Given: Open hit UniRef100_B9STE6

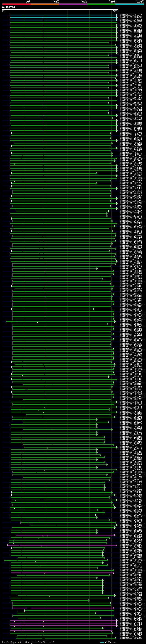Looking at the screenshot, I should click(131, 30).
